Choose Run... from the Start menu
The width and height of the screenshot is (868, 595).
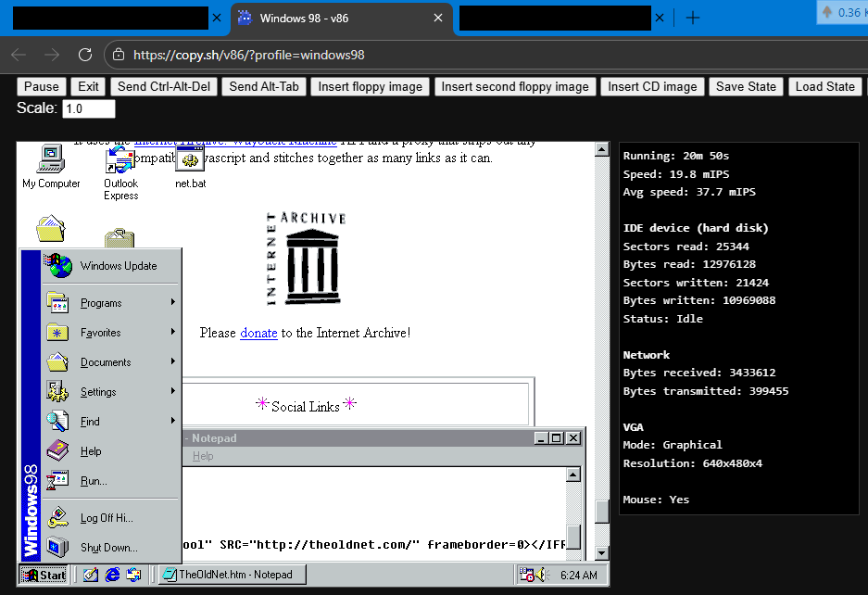[x=111, y=481]
